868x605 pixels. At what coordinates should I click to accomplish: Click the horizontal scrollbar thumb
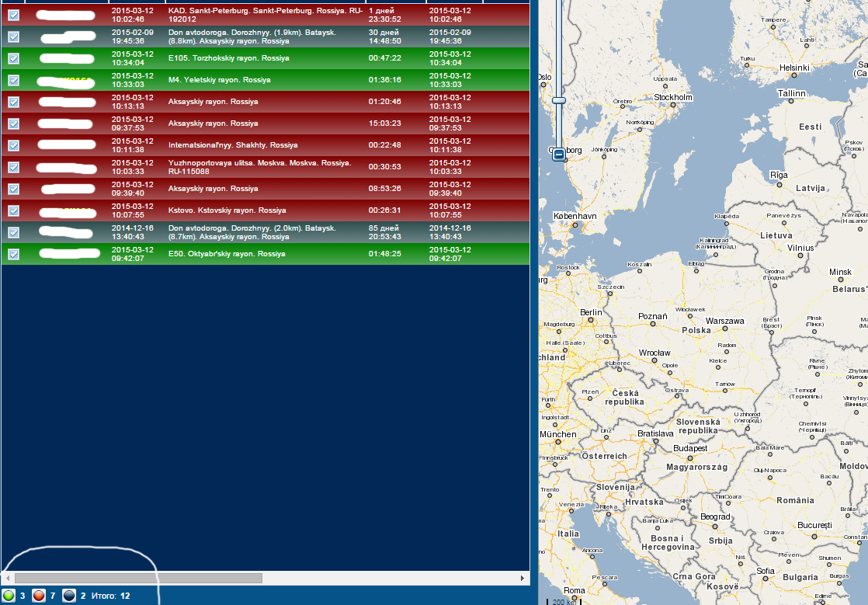[x=138, y=578]
